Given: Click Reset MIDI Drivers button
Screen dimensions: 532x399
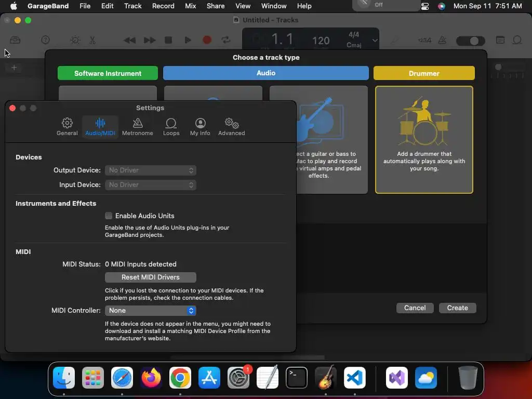Looking at the screenshot, I should (x=150, y=277).
